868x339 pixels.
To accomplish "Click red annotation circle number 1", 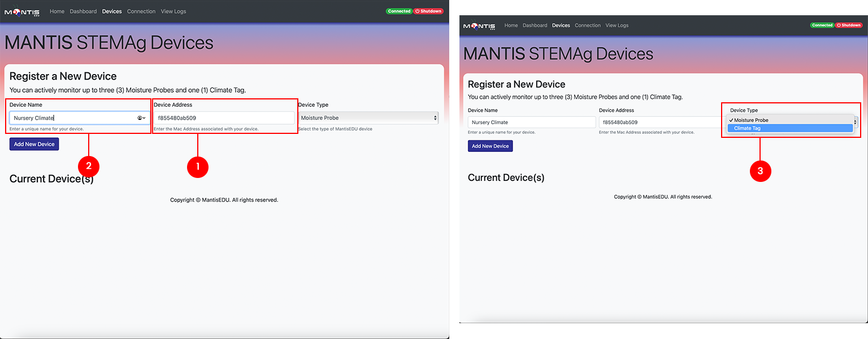I will pyautogui.click(x=197, y=167).
